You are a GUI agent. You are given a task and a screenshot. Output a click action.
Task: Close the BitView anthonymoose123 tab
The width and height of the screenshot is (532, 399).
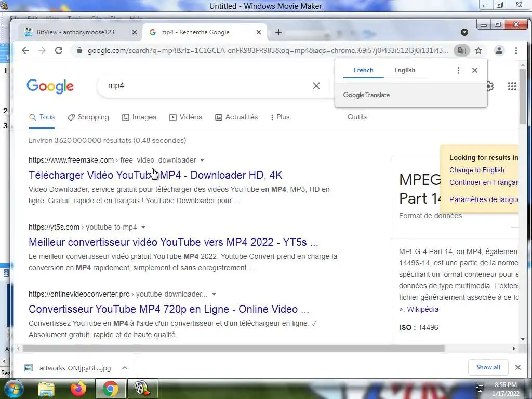point(135,32)
